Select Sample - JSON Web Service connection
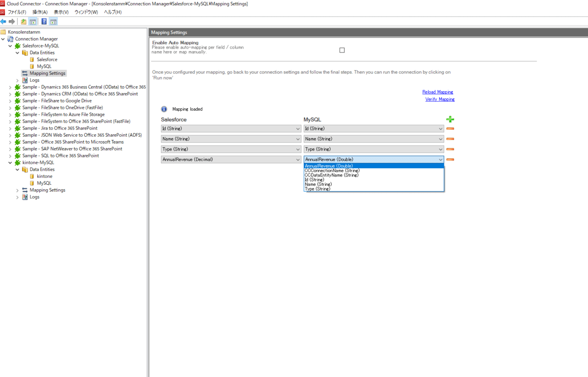The width and height of the screenshot is (588, 377). click(x=82, y=135)
